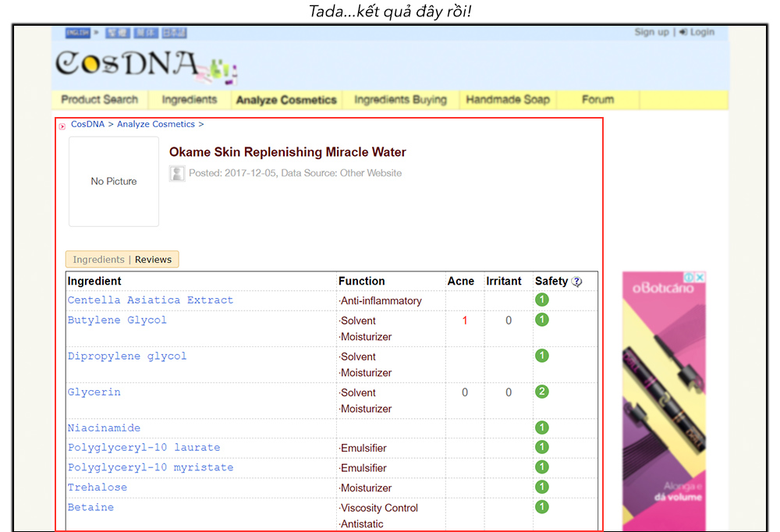Viewport: 780px width, 532px height.
Task: Click the user avatar icon beside Posted date
Action: coord(176,173)
